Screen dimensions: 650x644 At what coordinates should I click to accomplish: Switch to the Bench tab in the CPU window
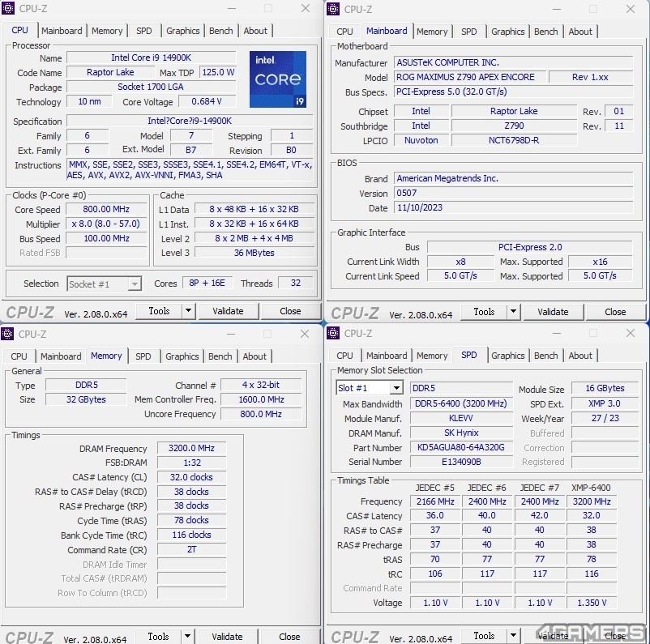click(x=220, y=31)
